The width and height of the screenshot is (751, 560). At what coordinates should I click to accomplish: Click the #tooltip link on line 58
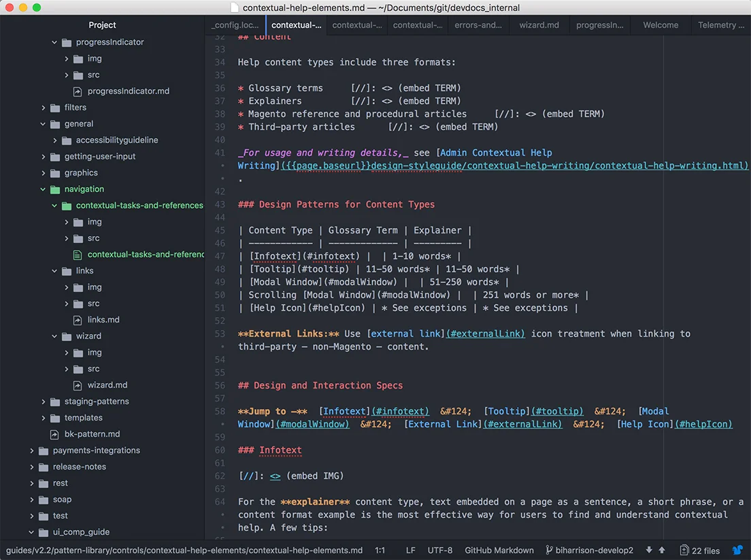tap(557, 412)
